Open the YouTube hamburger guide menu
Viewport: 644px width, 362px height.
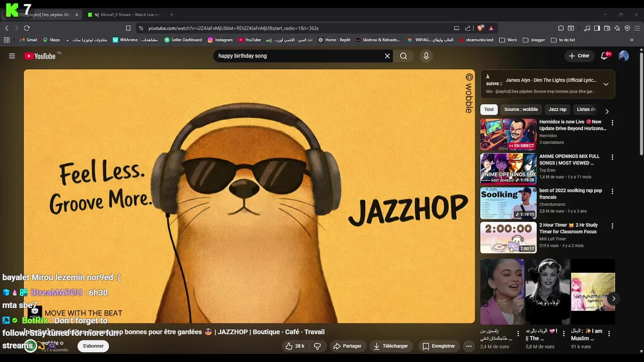point(12,56)
